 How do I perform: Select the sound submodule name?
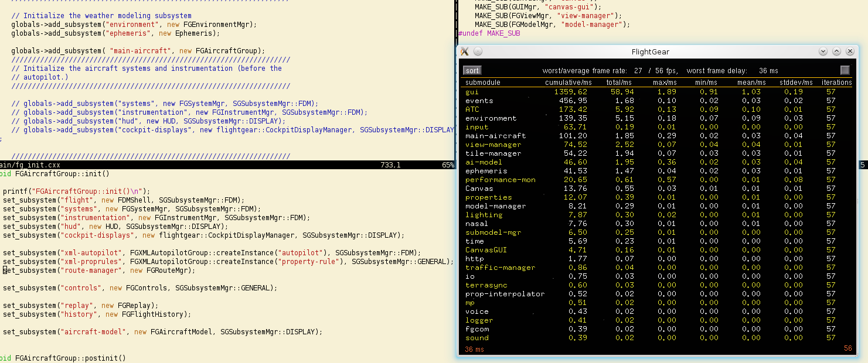[x=477, y=338]
